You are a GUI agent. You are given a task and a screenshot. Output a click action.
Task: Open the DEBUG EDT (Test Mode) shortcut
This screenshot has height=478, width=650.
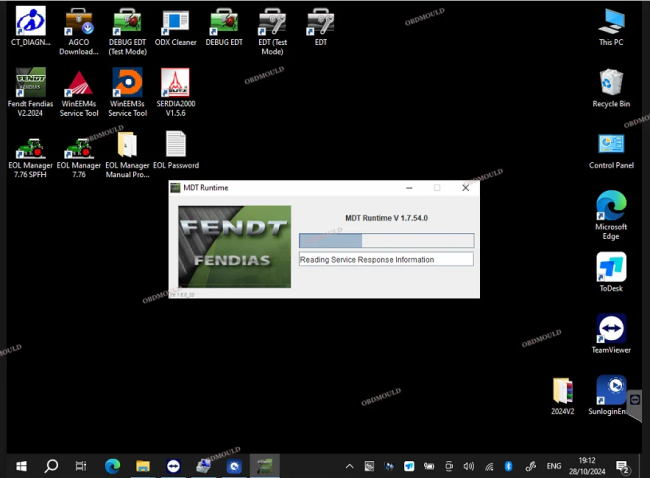[x=127, y=22]
